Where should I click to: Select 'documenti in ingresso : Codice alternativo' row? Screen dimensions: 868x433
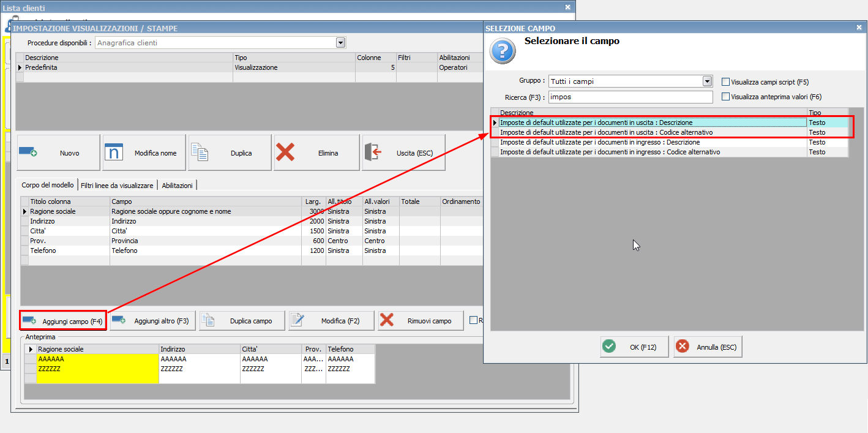pos(670,152)
